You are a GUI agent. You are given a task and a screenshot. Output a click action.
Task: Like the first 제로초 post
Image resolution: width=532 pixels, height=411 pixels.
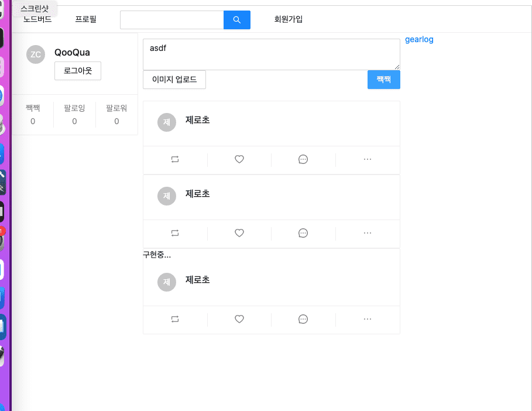tap(239, 159)
